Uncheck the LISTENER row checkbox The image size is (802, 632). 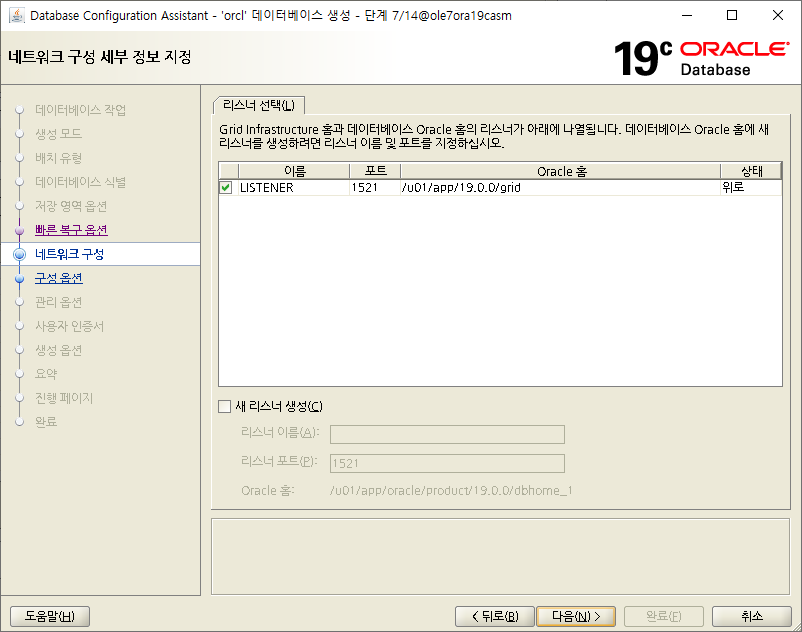click(226, 188)
